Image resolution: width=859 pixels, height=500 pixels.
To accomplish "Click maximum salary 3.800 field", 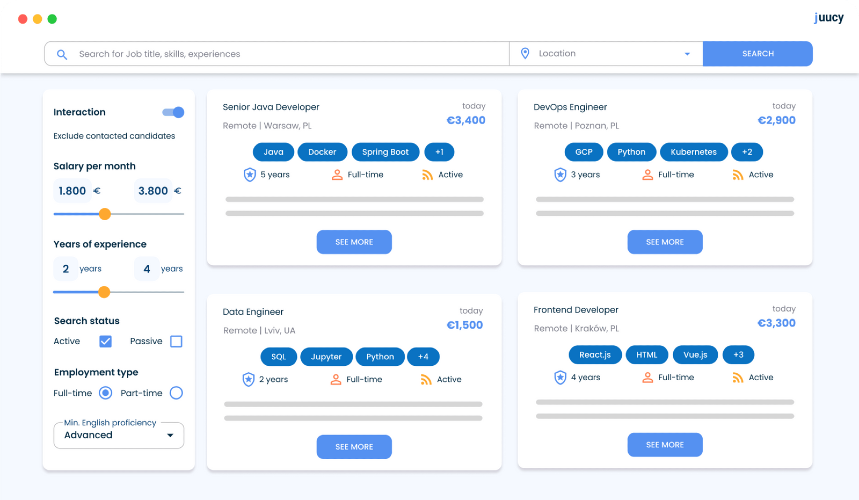I will point(153,191).
